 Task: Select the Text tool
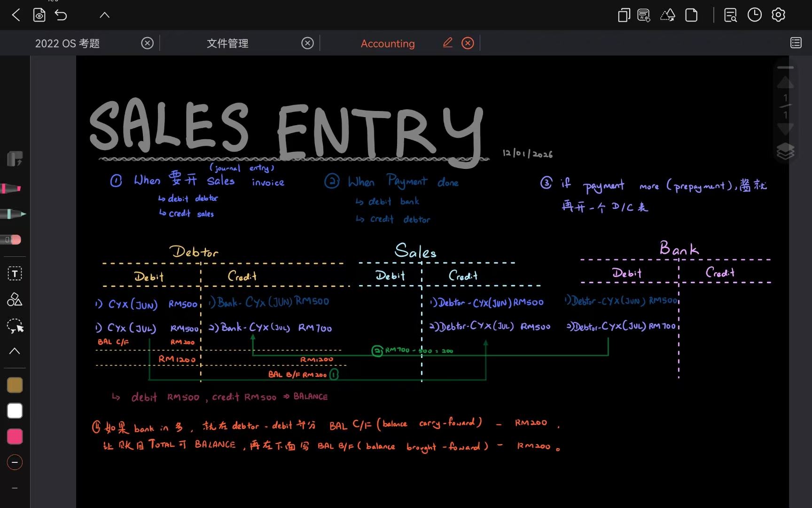15,274
